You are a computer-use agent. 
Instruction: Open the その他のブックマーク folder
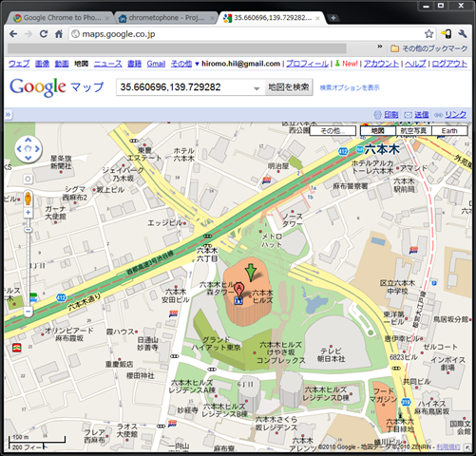(428, 48)
